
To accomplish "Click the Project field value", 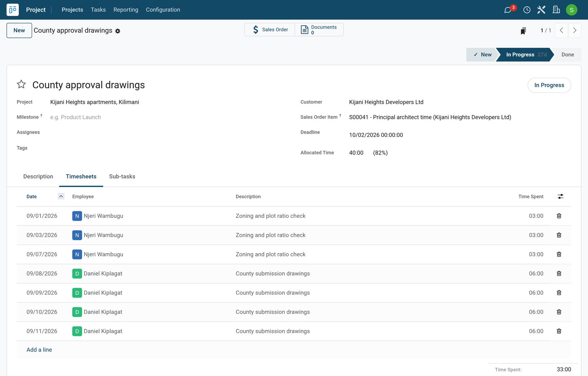I will click(x=94, y=102).
